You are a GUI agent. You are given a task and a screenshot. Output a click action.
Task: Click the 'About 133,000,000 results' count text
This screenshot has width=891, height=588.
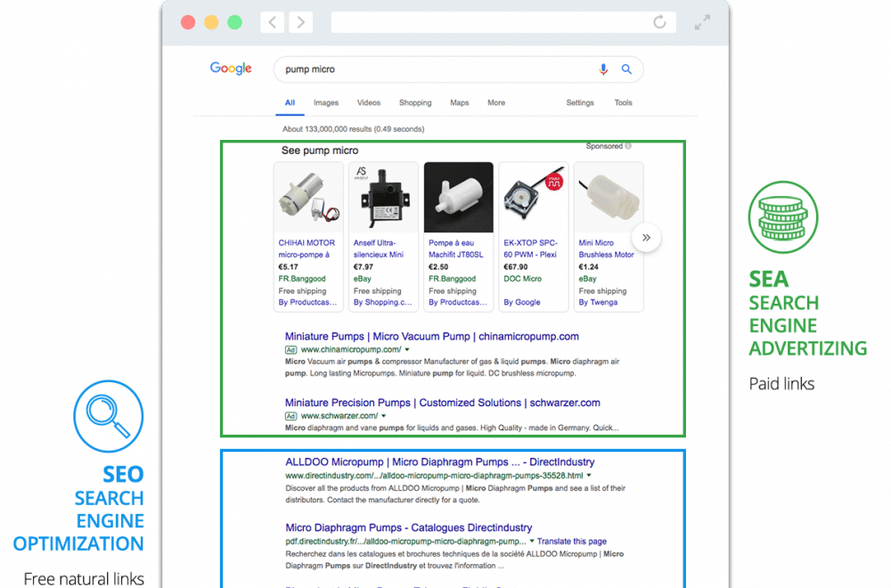click(354, 129)
